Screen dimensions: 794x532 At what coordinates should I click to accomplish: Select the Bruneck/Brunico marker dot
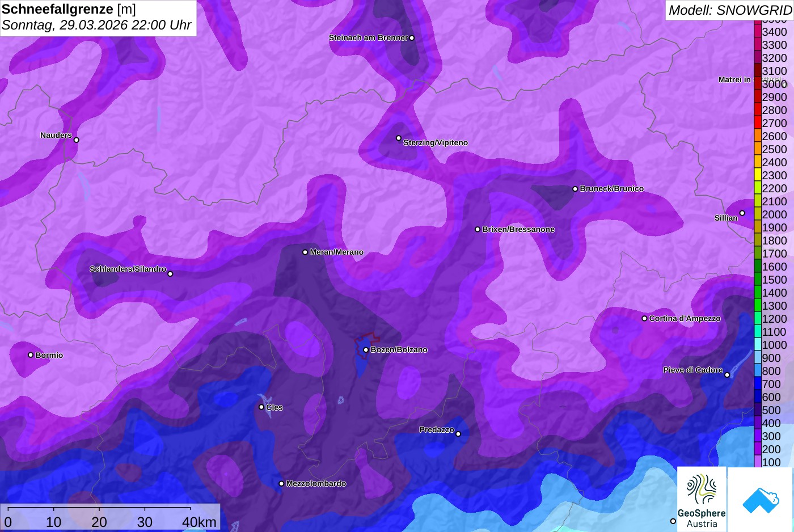click(575, 189)
